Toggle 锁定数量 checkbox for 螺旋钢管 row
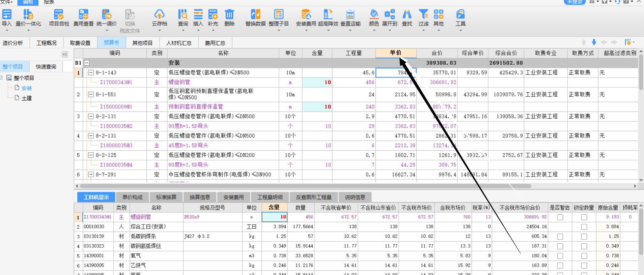The image size is (644, 275). coord(584,217)
